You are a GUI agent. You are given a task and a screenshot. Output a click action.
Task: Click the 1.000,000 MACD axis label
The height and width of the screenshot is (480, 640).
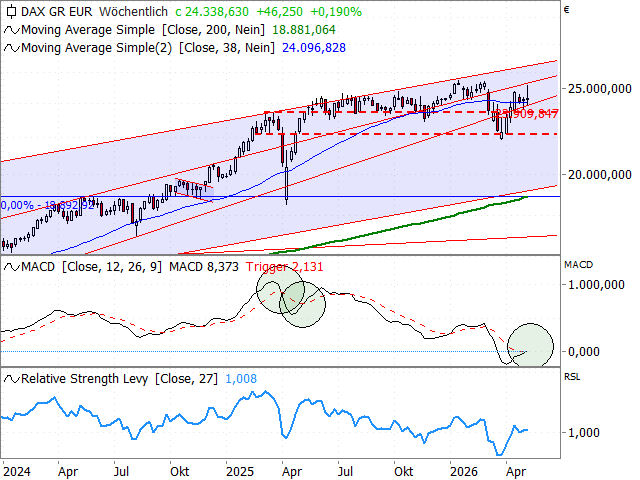click(x=596, y=284)
